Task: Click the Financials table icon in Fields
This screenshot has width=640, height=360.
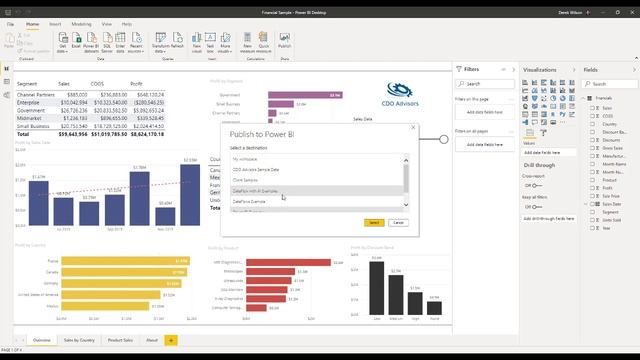Action: [x=589, y=98]
